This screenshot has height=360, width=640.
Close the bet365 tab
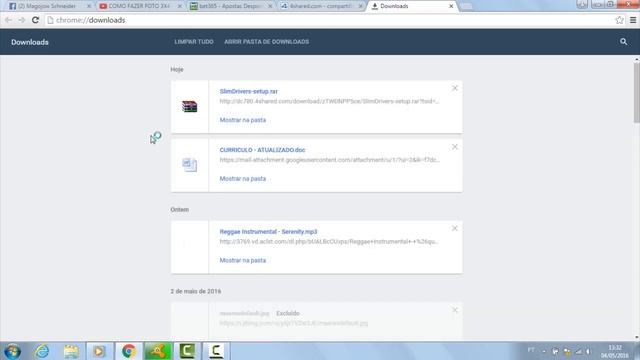270,6
